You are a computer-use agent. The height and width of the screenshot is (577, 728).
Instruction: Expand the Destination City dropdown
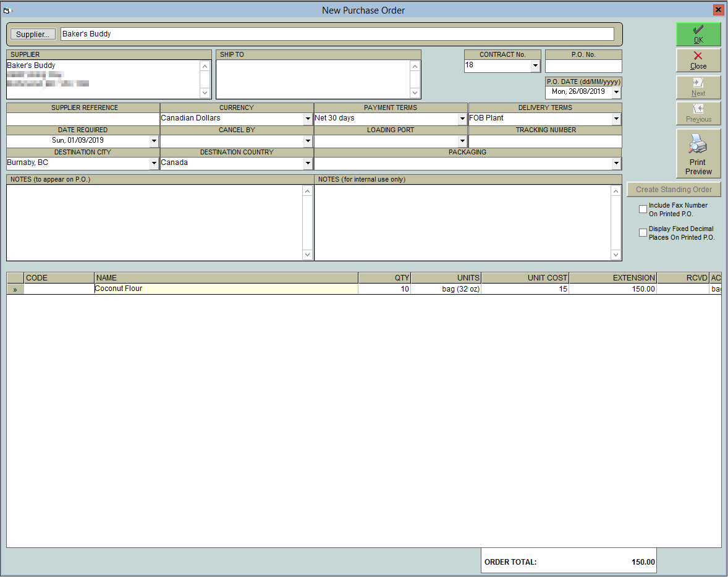click(154, 163)
